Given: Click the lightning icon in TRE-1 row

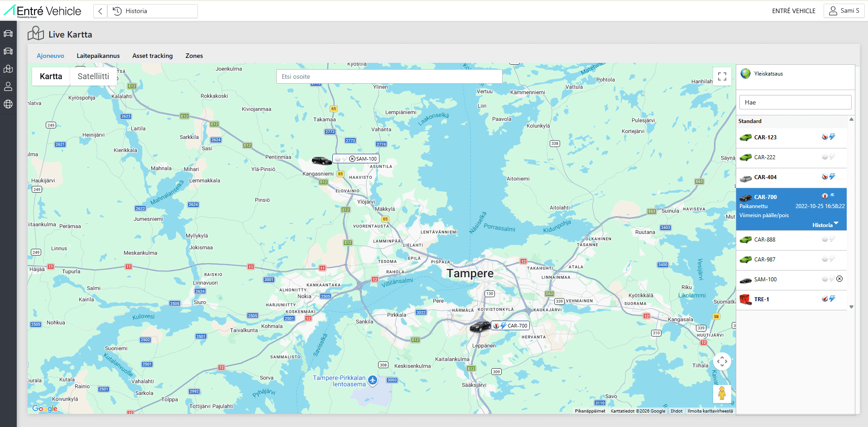Looking at the screenshot, I should pyautogui.click(x=832, y=299).
